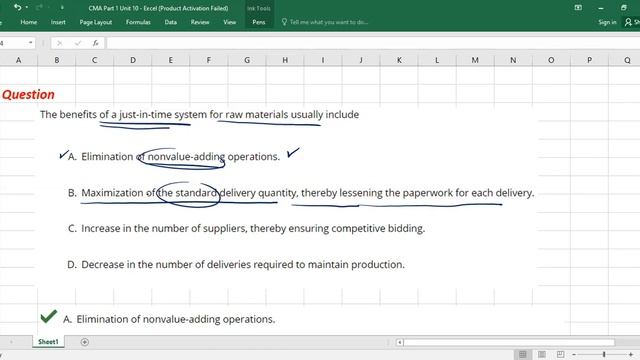This screenshot has height=360, width=640.
Task: Click the Share person icon
Action: pyautogui.click(x=628, y=22)
